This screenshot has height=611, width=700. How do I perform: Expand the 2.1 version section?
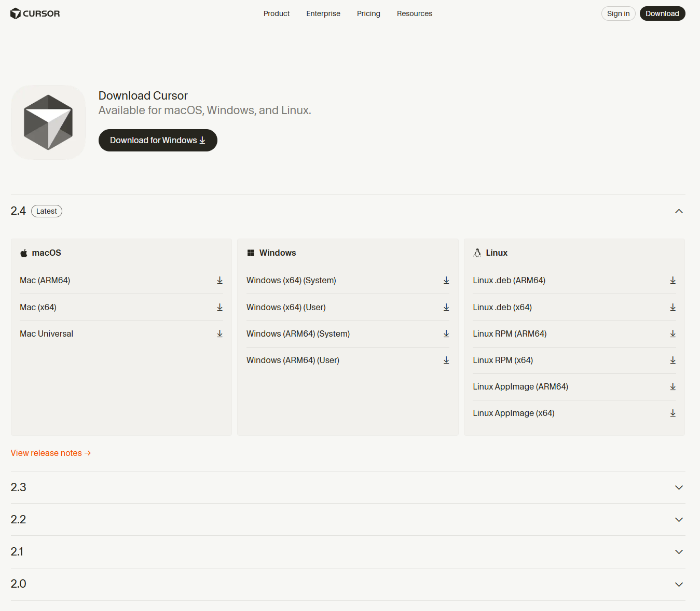[x=679, y=552]
